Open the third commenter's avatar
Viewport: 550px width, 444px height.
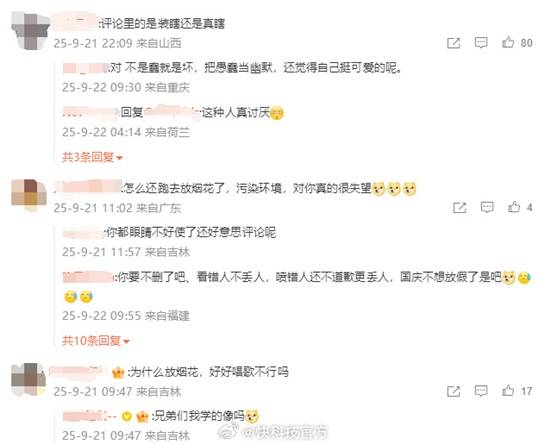tap(29, 380)
